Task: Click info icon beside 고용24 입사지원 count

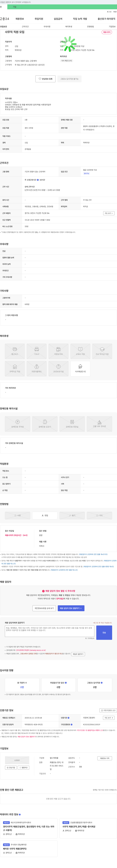Action: coord(102,683)
